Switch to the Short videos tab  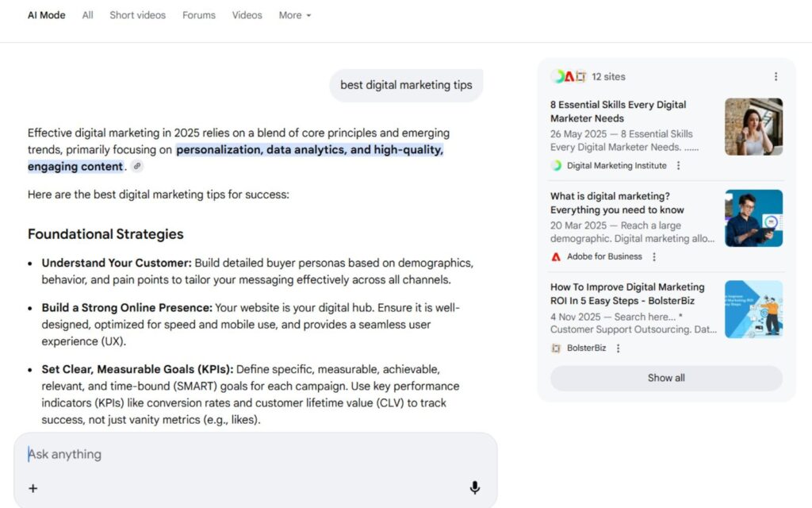[x=137, y=15]
